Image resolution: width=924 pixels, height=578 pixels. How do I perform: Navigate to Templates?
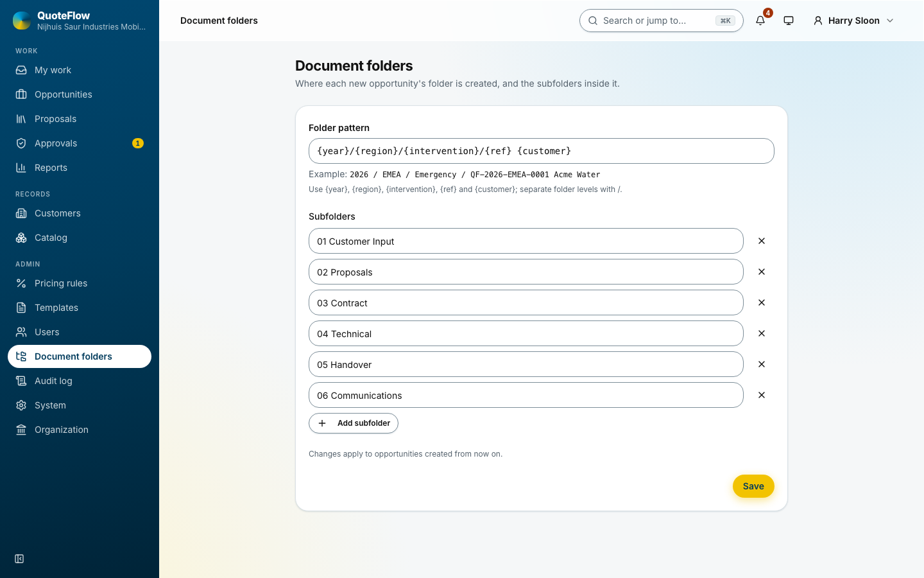[x=80, y=308]
